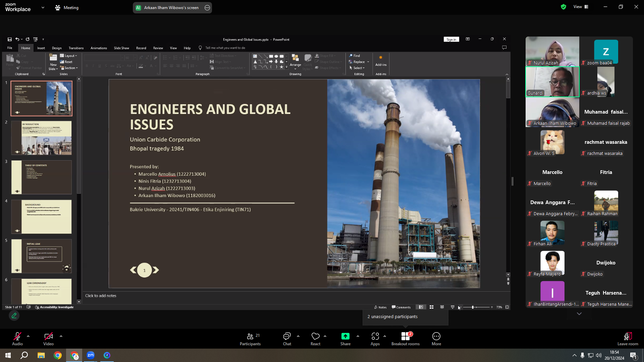Viewport: 644px width, 362px height.
Task: Start Slide Show from status bar icon
Action: pyautogui.click(x=452, y=307)
